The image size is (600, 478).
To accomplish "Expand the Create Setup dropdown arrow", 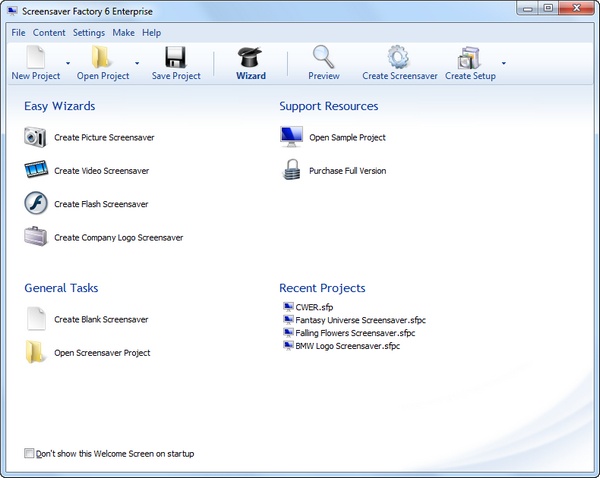I will coord(503,63).
